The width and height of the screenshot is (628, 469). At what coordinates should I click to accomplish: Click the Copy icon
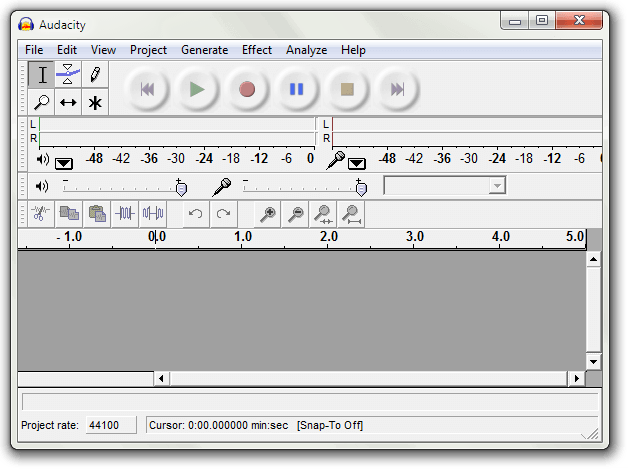point(69,213)
